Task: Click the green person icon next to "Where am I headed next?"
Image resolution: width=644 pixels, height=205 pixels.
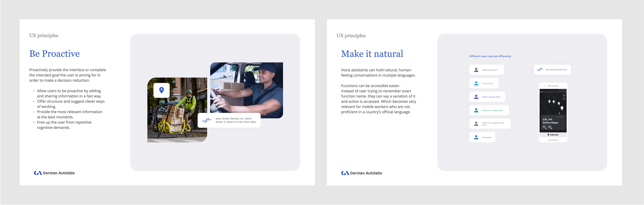Action: (x=476, y=110)
